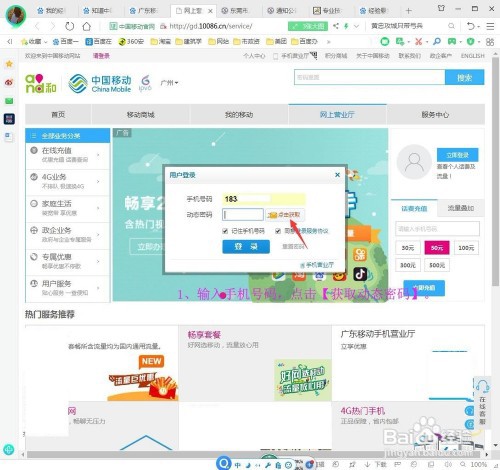The width and height of the screenshot is (500, 470).
Task: Click the browser forward arrow
Action: pos(52,26)
